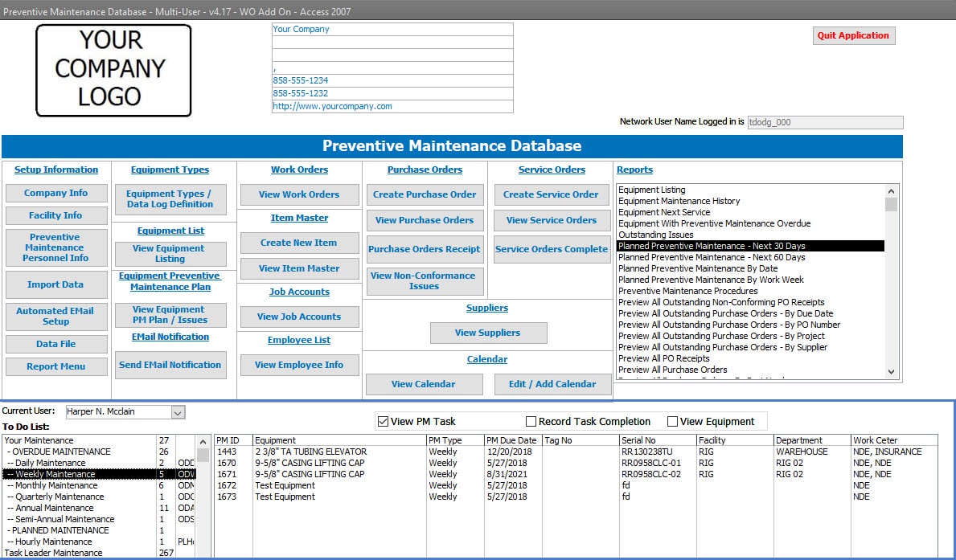Click Create Purchase Order button
Screen dimensions: 956x560
425,194
